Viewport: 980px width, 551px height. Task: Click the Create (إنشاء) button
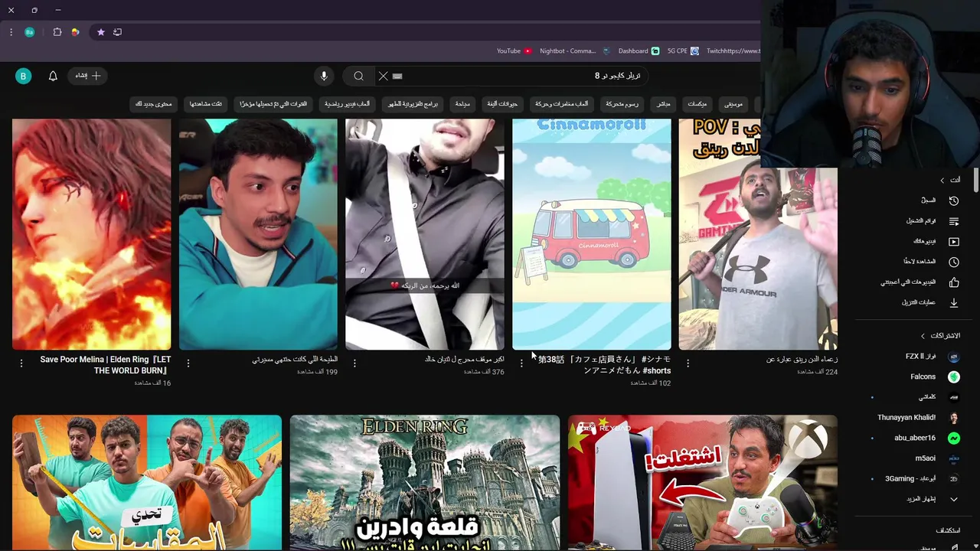(88, 76)
